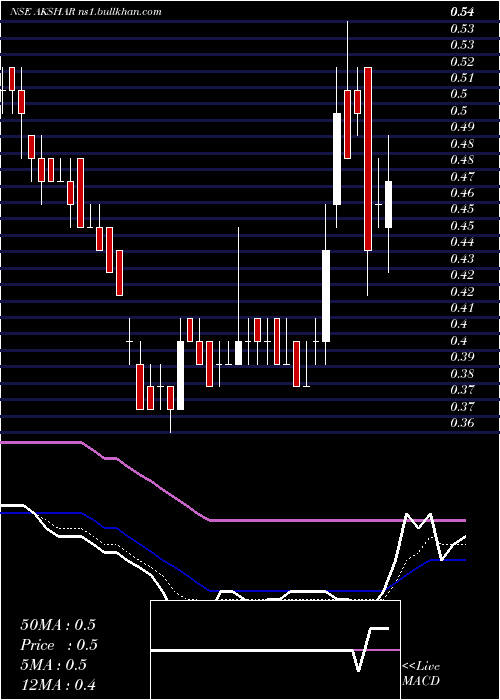Click the 0.36 price axis label
Viewport: 500px width, 700px height.
(462, 422)
